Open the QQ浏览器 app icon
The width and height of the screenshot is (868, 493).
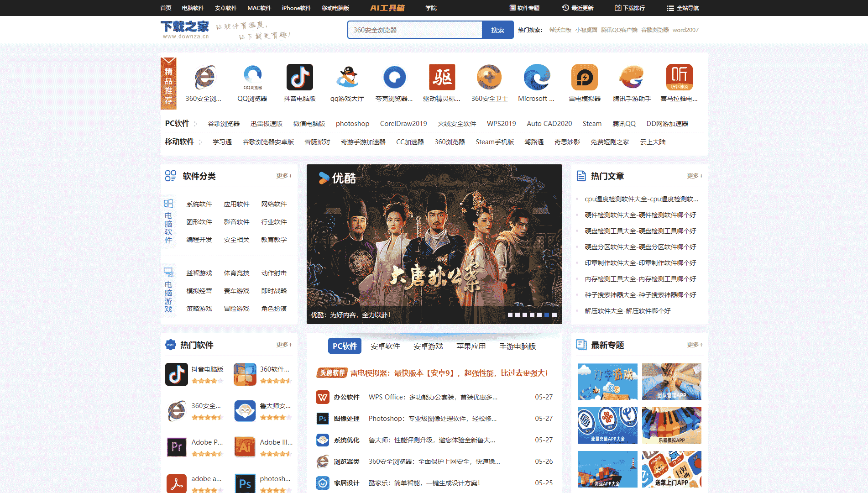[252, 77]
